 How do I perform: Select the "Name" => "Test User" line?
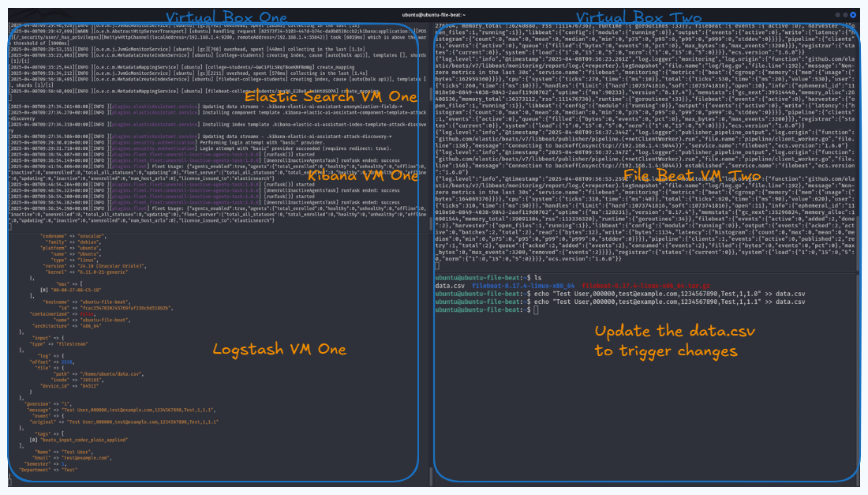[64, 452]
